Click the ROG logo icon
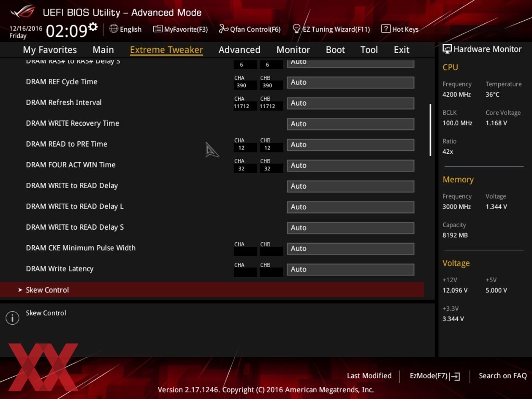The height and width of the screenshot is (399, 532). 22,11
